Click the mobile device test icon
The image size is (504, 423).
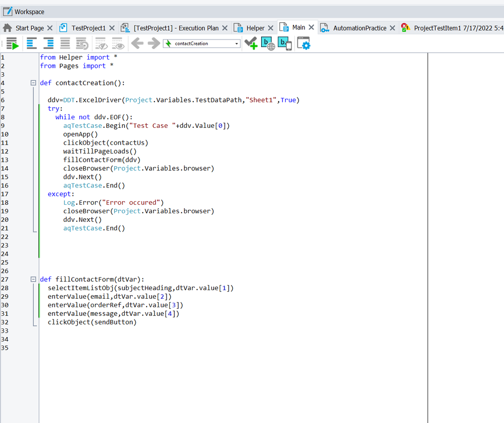[285, 44]
